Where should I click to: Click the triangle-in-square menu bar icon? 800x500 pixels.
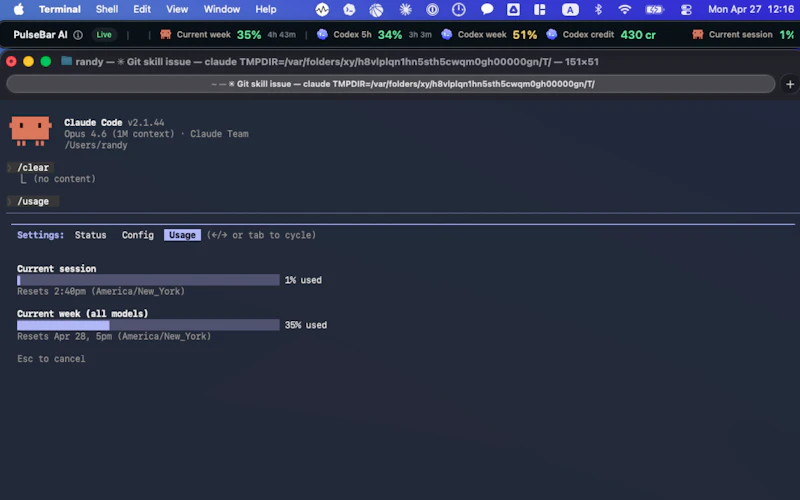tap(513, 9)
